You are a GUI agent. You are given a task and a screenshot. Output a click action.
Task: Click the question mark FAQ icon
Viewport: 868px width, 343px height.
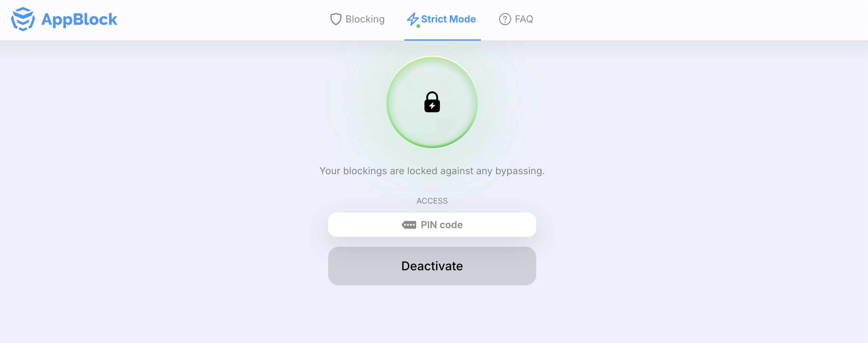tap(505, 19)
